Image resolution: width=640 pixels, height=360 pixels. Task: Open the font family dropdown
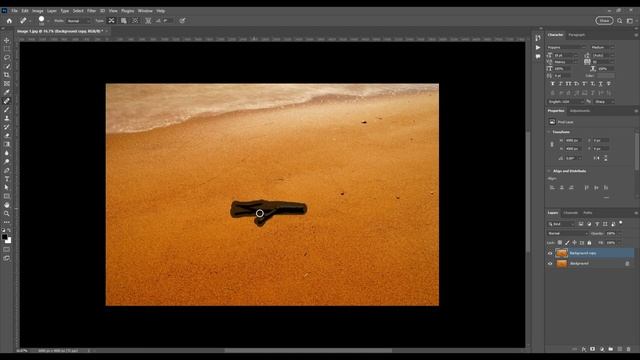click(567, 47)
